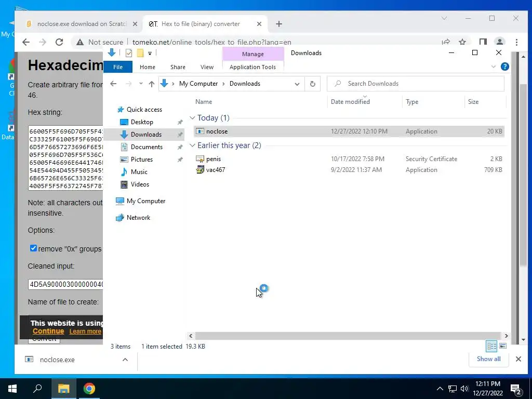Collapse the Earlier this year (2) group
This screenshot has width=532, height=399.
pyautogui.click(x=192, y=145)
